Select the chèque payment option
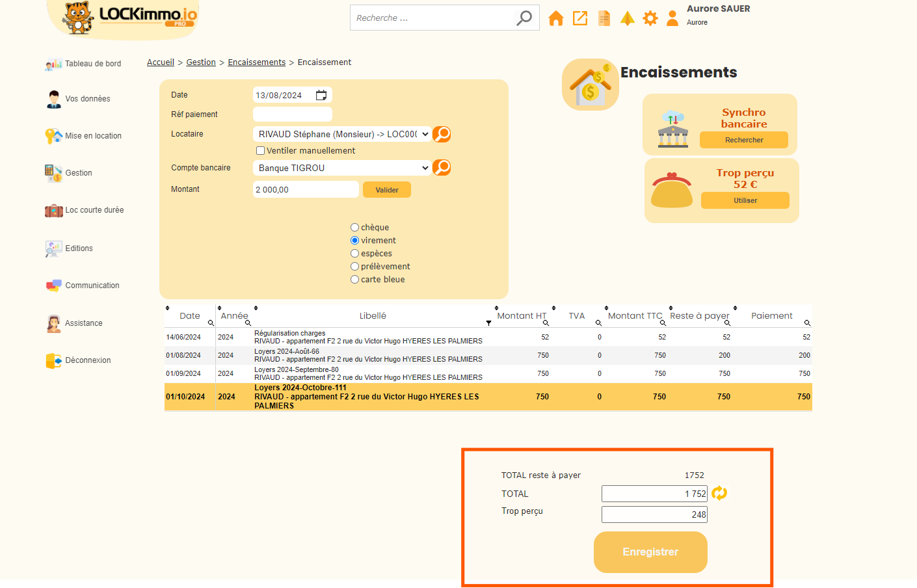This screenshot has width=917, height=588. pos(355,228)
